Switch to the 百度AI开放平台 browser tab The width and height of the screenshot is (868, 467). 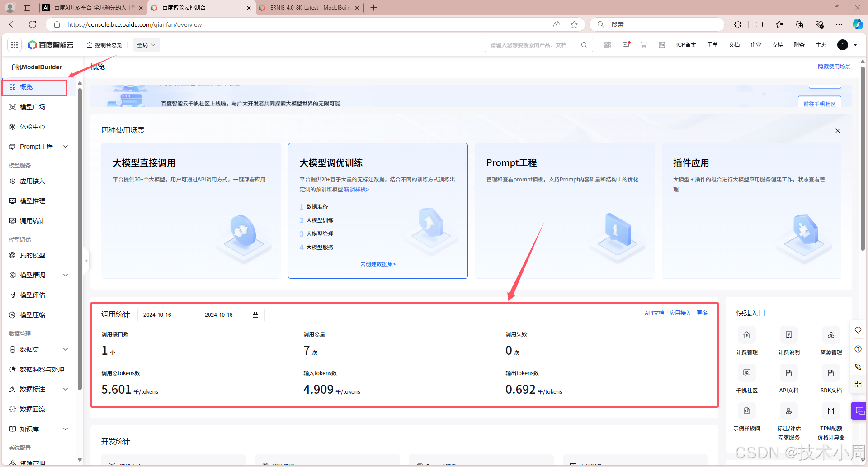[x=93, y=8]
